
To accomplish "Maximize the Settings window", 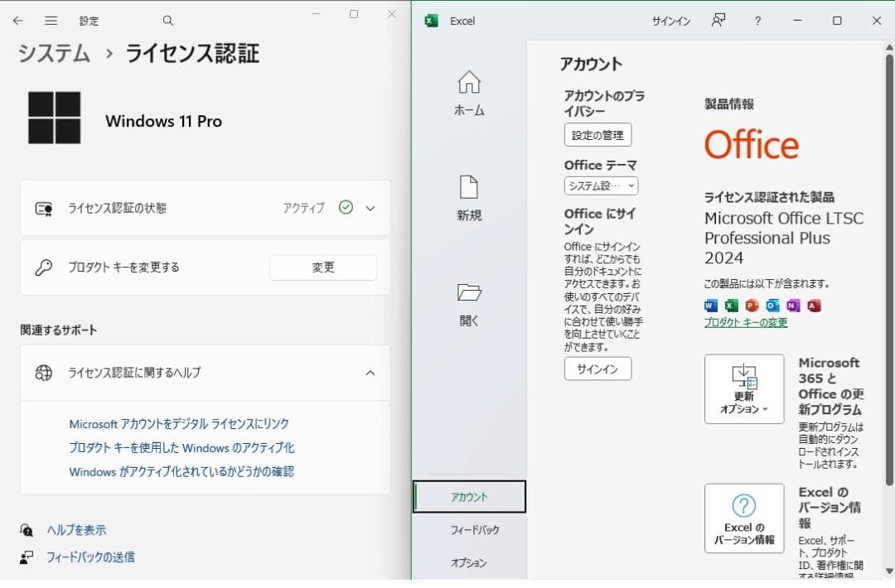I will pyautogui.click(x=354, y=14).
